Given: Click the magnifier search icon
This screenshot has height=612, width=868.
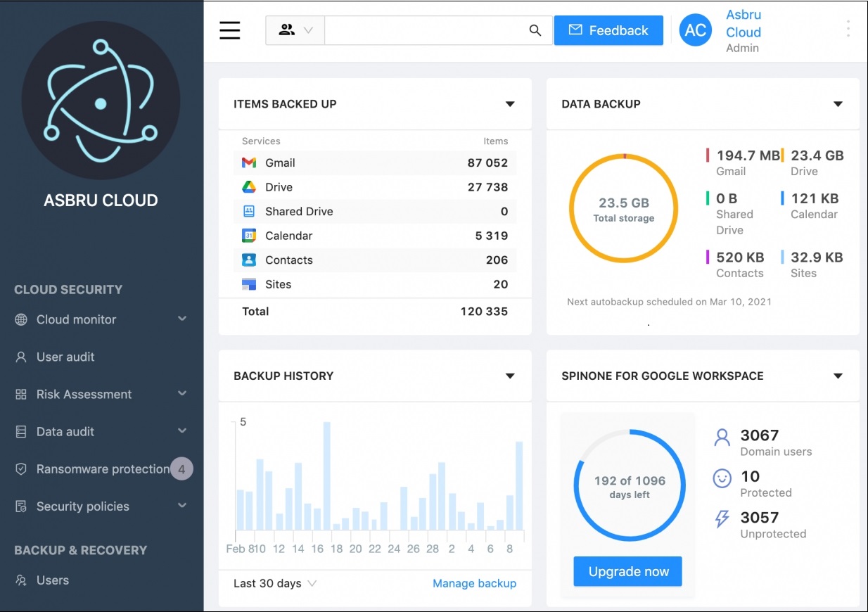Looking at the screenshot, I should (535, 30).
